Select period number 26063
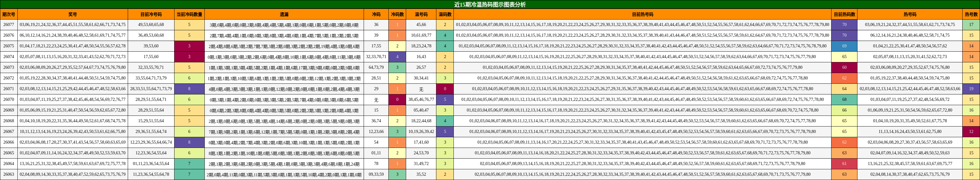Viewport: 980px width, 180px height. coord(9,174)
